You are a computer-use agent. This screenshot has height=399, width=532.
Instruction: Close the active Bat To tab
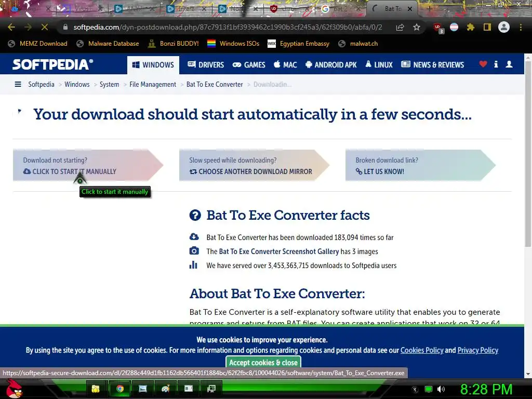(x=410, y=9)
